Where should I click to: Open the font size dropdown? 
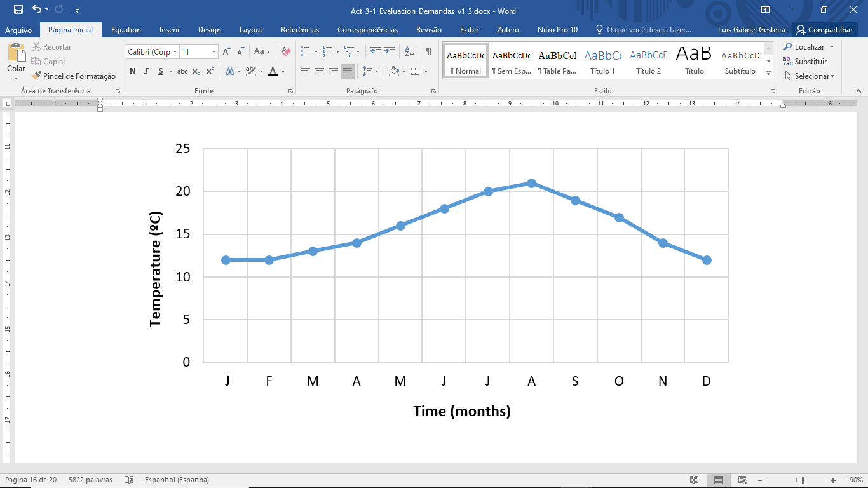(214, 52)
